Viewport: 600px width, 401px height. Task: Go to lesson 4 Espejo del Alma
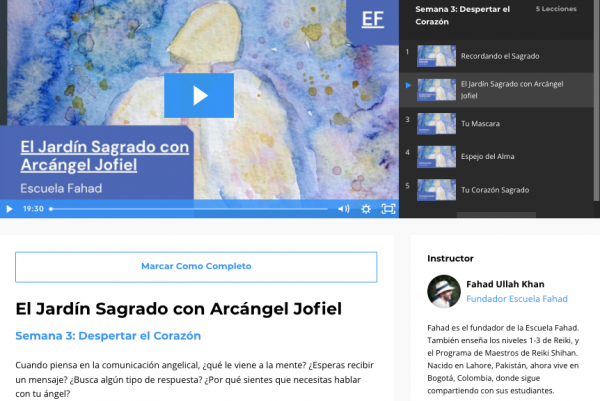(x=487, y=156)
